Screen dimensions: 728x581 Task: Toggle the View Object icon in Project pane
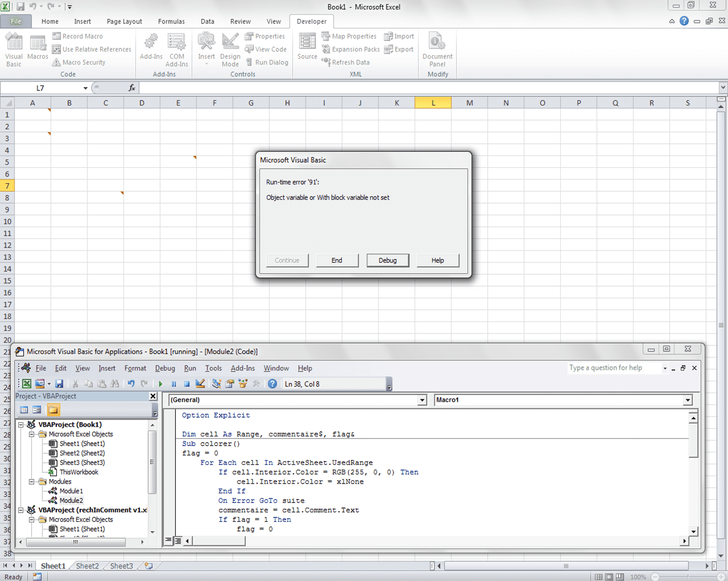coord(37,410)
